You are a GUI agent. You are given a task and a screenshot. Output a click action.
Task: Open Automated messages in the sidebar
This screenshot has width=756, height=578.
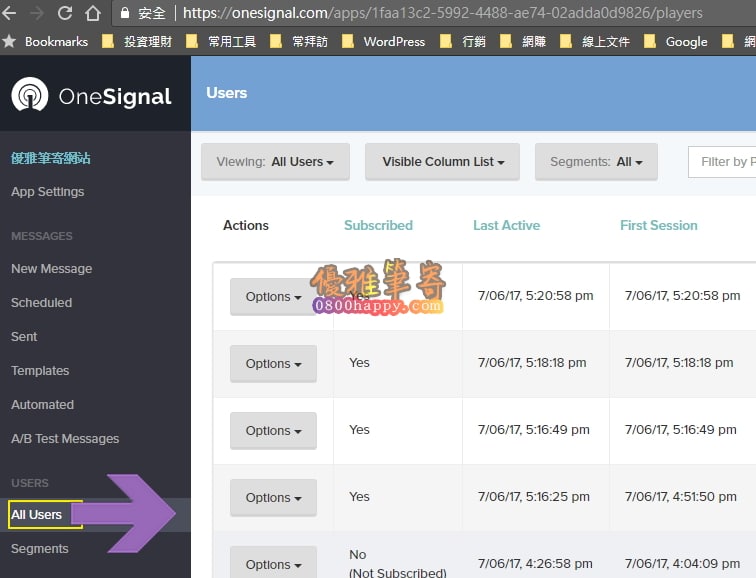pos(42,404)
